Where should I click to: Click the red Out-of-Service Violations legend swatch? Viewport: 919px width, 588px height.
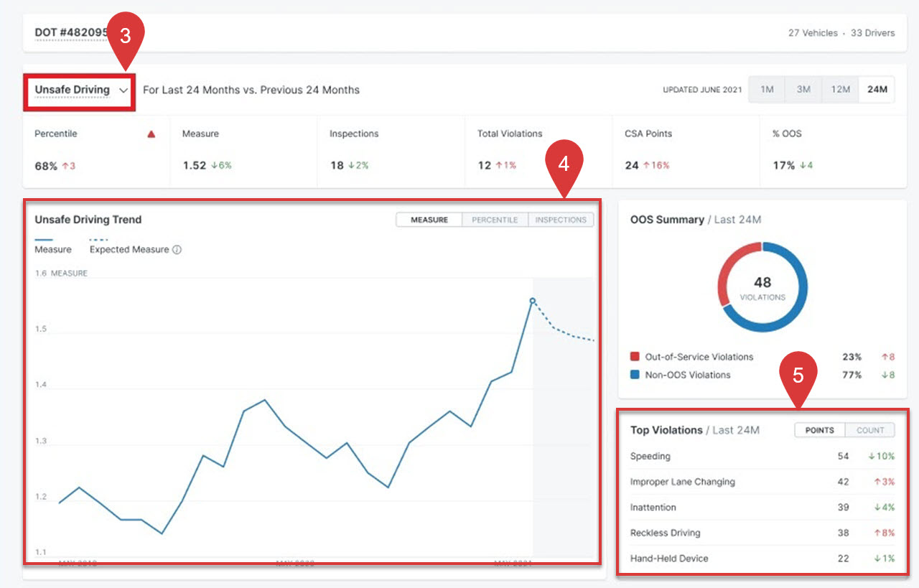[635, 357]
